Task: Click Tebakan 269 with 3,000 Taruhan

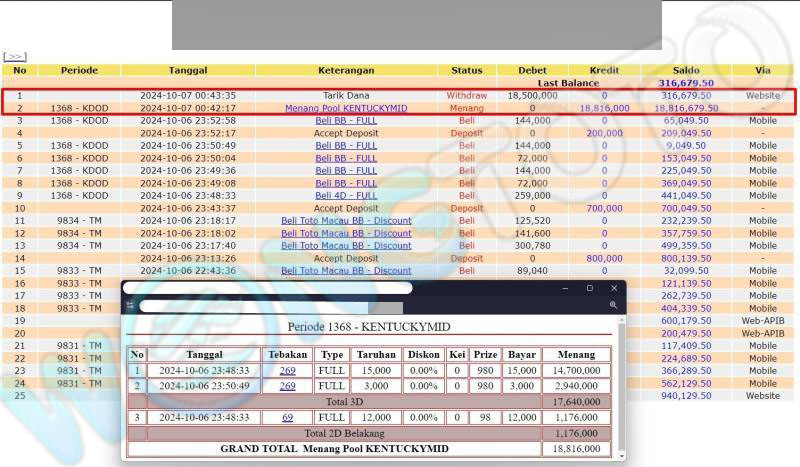Action: point(287,385)
